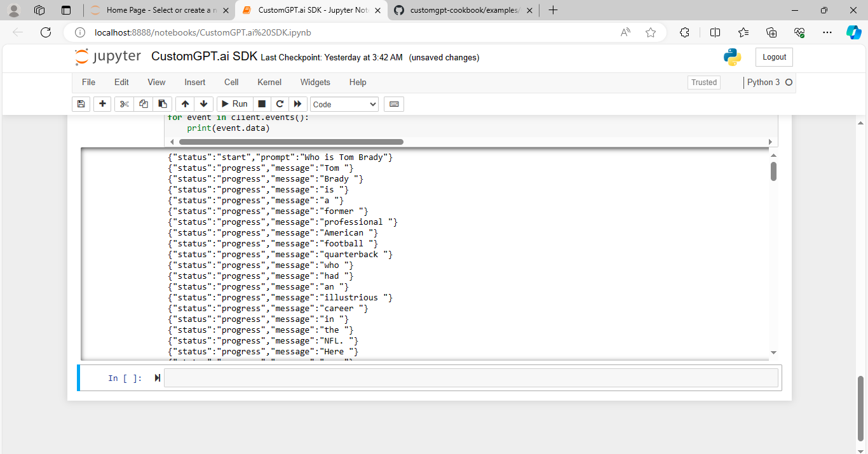Click the output area's vertical scrollbar down arrow
This screenshot has width=868, height=454.
click(773, 352)
